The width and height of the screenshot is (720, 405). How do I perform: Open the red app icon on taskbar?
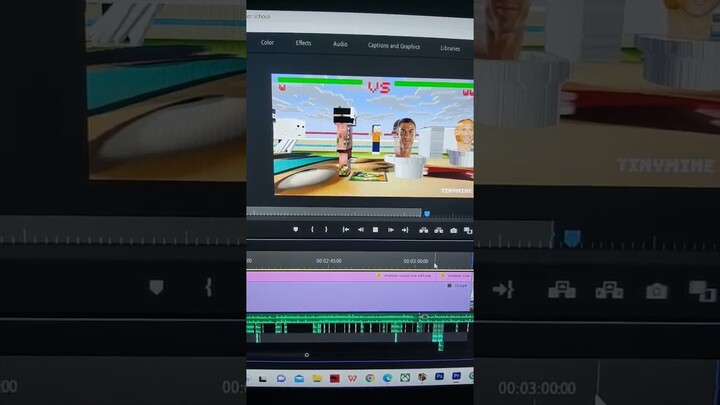click(x=334, y=378)
